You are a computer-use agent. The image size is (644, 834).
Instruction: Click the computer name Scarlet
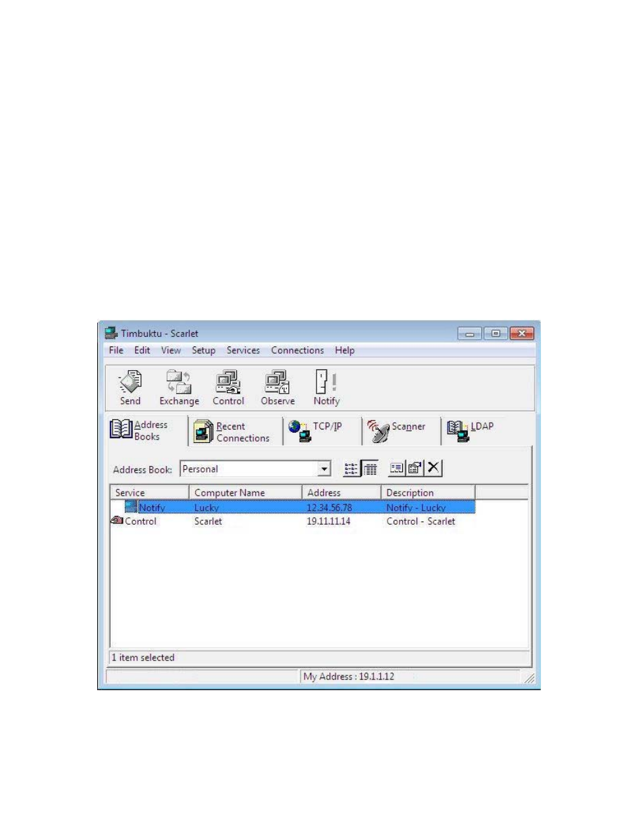pyautogui.click(x=208, y=521)
